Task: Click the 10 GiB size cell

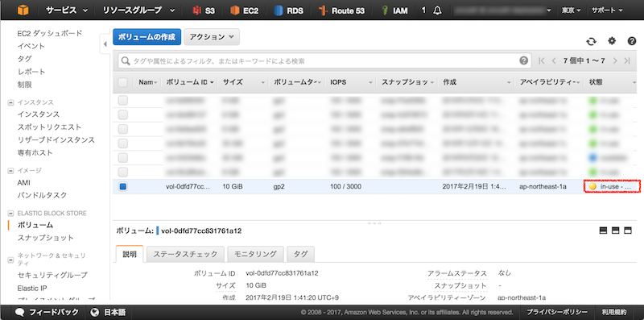Action: click(x=233, y=186)
